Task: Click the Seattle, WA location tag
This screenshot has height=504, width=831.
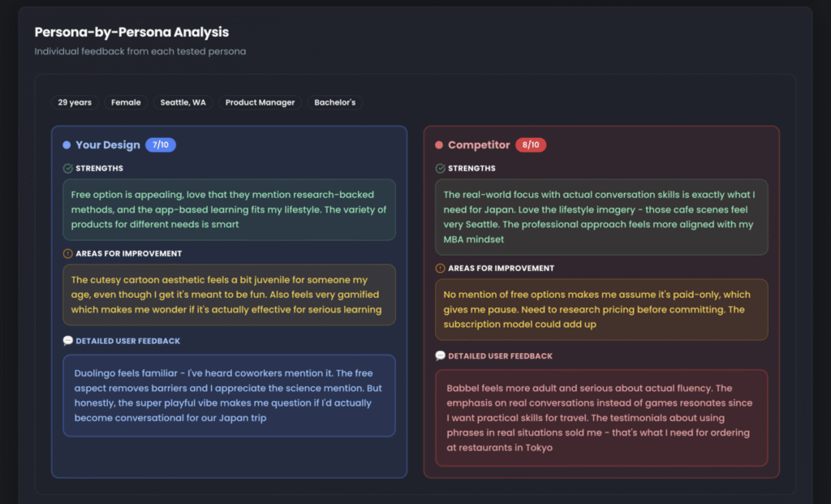Action: click(183, 103)
